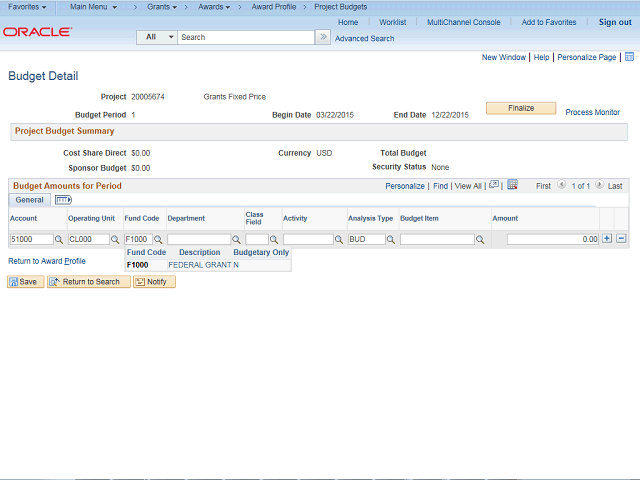Screen dimensions: 640x480
Task: Go to Home link
Action: pos(348,22)
